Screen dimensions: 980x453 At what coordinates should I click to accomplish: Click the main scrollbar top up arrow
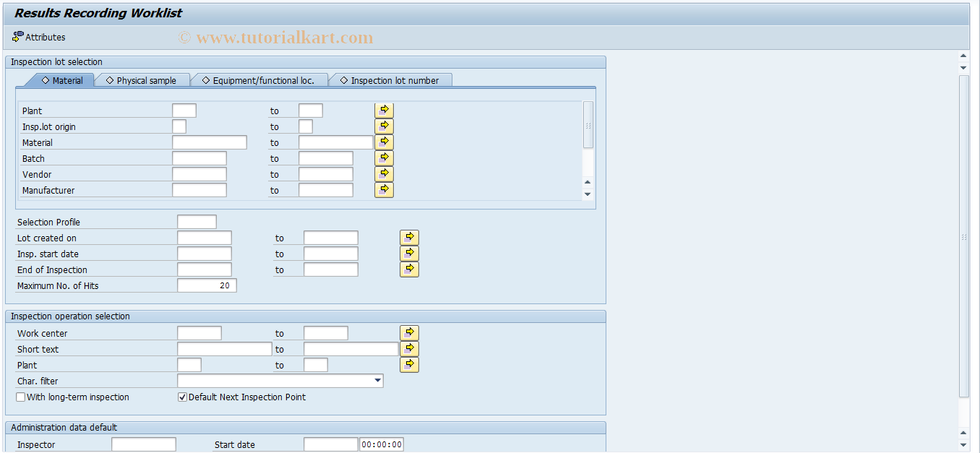(963, 56)
